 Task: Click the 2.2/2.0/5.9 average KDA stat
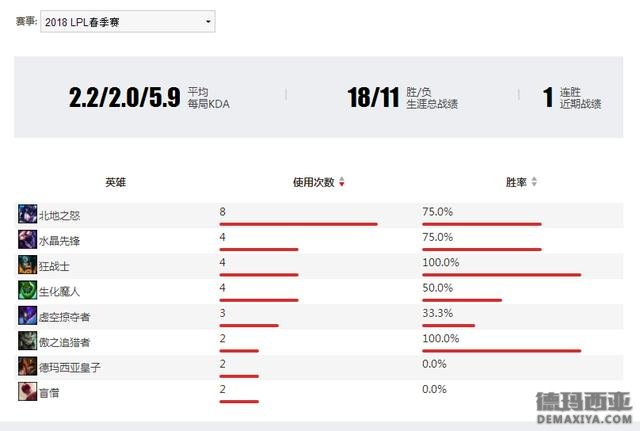click(124, 97)
